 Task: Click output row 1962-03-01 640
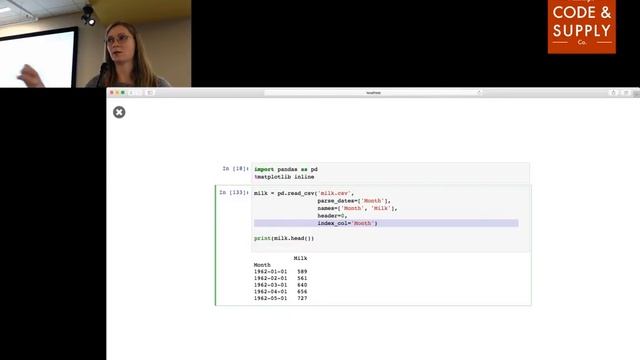tap(280, 285)
